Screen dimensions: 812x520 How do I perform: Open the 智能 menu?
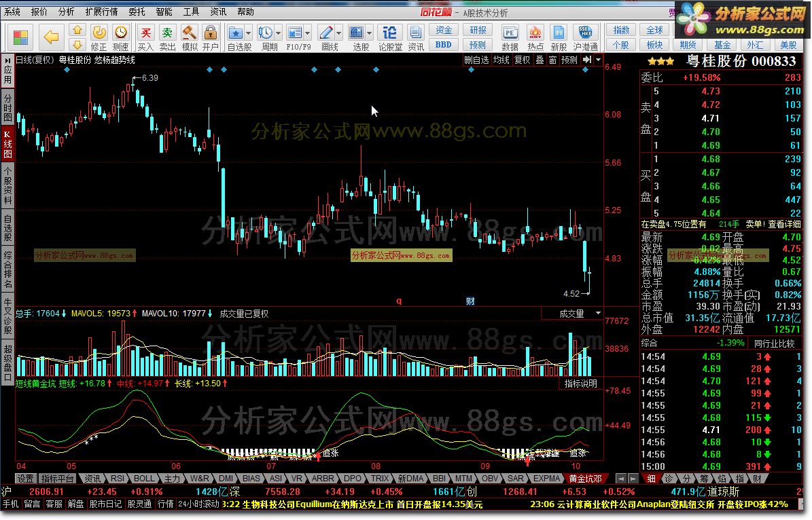tap(164, 12)
